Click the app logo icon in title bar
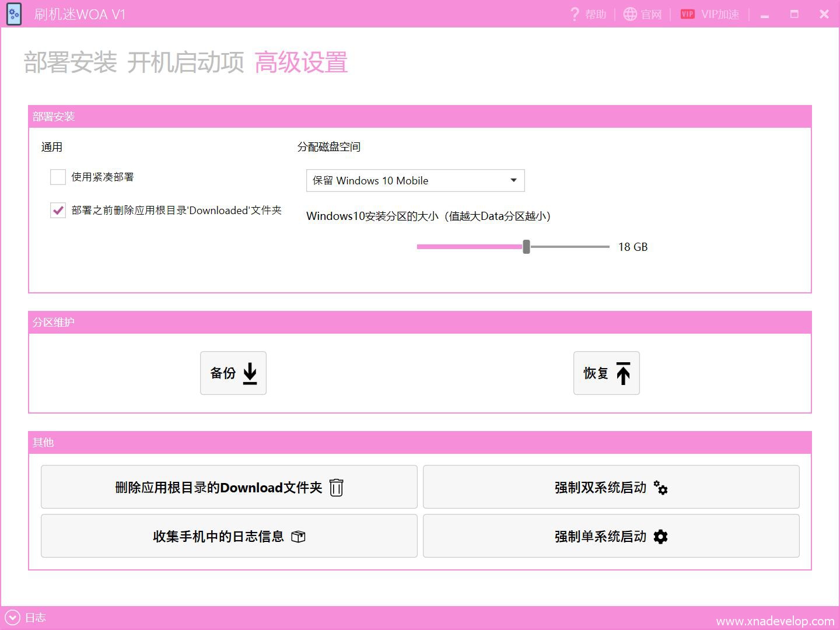This screenshot has width=840, height=630. click(x=14, y=14)
